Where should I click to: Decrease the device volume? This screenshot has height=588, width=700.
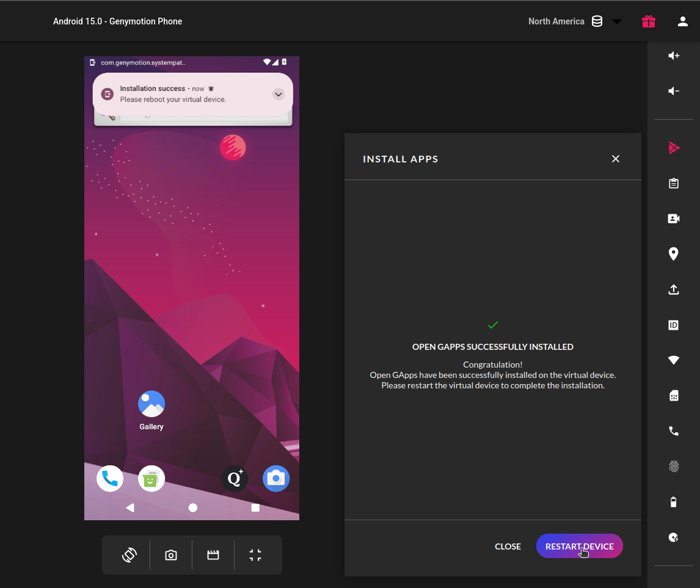pos(673,91)
